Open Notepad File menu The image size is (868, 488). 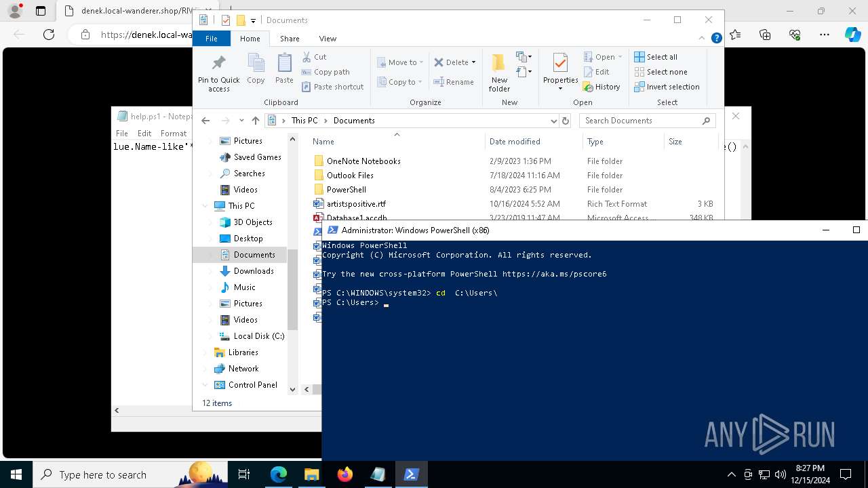click(x=122, y=134)
